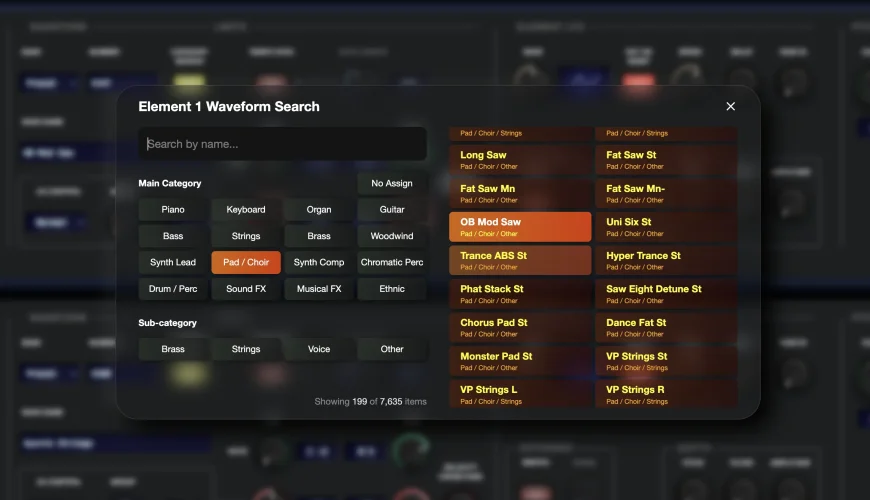This screenshot has width=870, height=500.
Task: Pick the Saw Eight Detune St waveform
Action: [666, 294]
